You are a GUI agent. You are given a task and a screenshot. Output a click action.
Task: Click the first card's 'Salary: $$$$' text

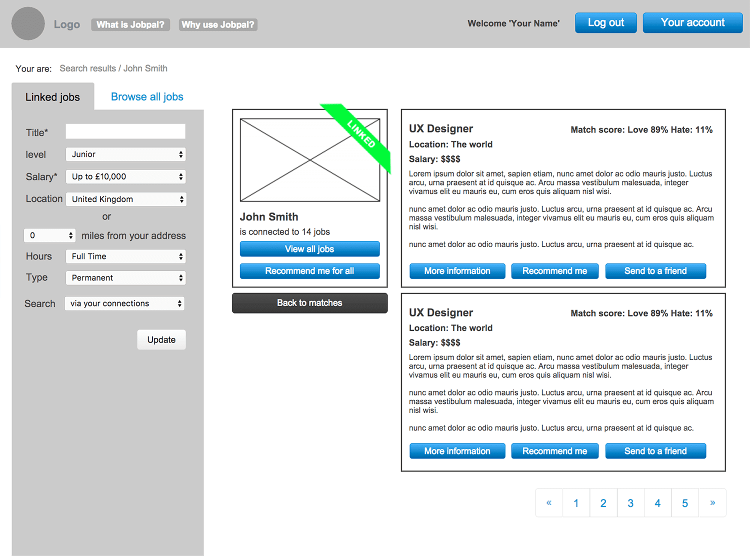coord(434,159)
